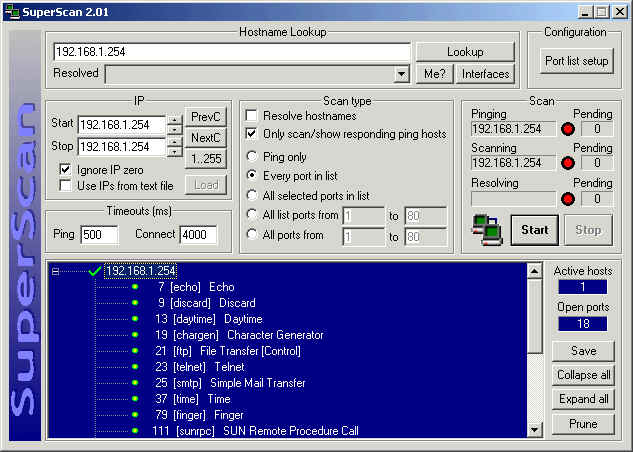Select 25 [smtp] Simple Mail Transfer row

[230, 383]
